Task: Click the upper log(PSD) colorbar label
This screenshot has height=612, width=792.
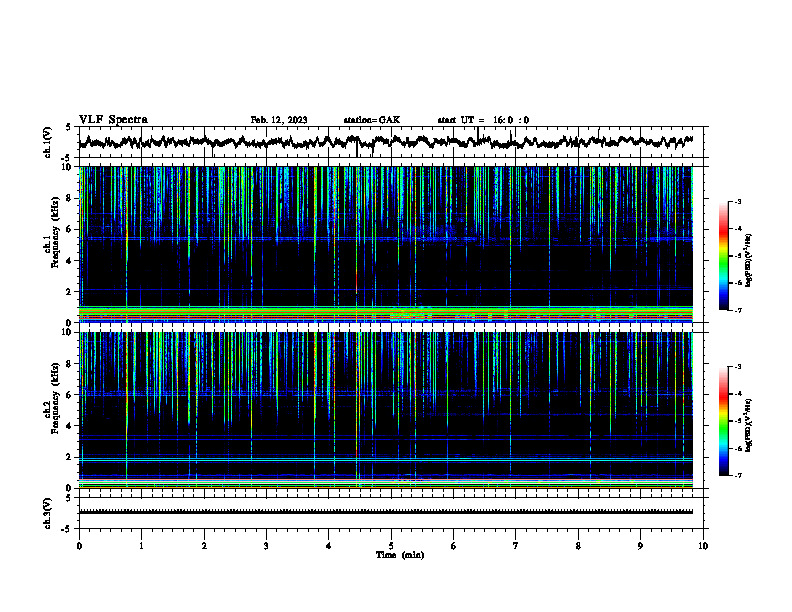Action: [x=748, y=261]
